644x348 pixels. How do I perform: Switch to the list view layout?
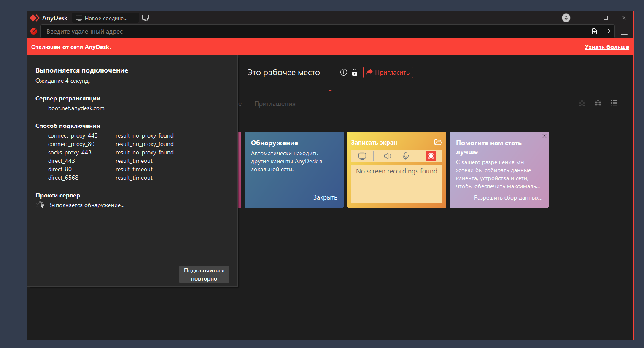[614, 103]
